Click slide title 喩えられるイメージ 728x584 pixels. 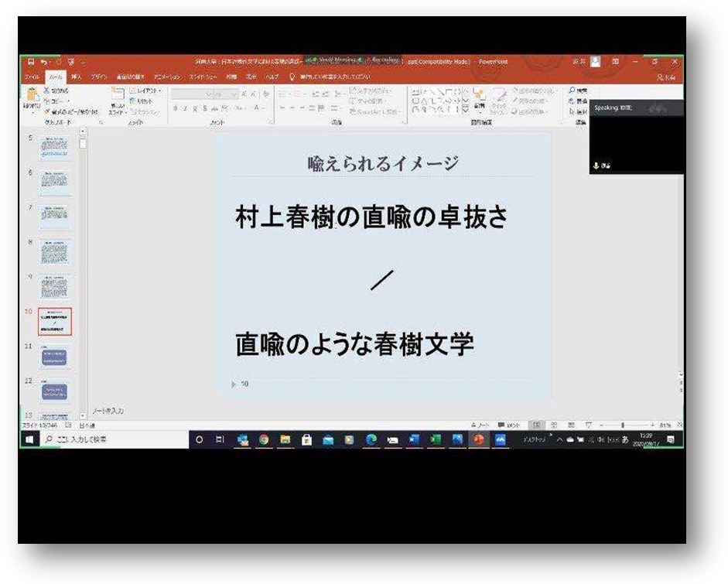click(383, 163)
